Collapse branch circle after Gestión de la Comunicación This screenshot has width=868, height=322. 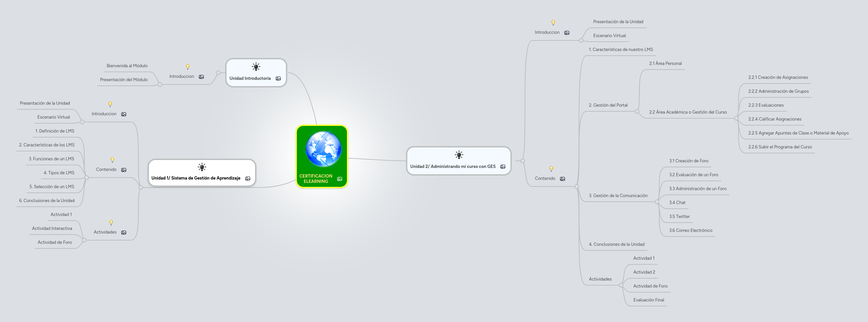pos(657,202)
